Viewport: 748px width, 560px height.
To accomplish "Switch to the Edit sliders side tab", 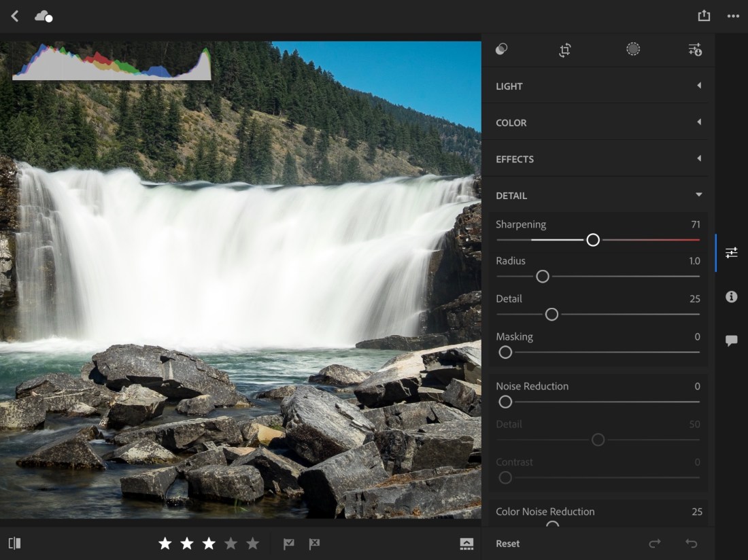I will (x=732, y=253).
